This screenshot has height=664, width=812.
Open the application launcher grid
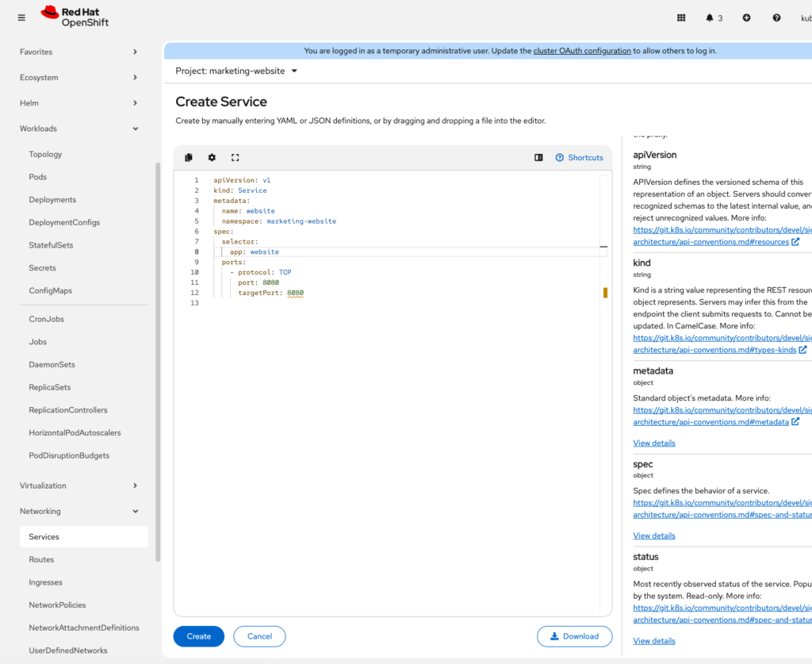tap(681, 17)
